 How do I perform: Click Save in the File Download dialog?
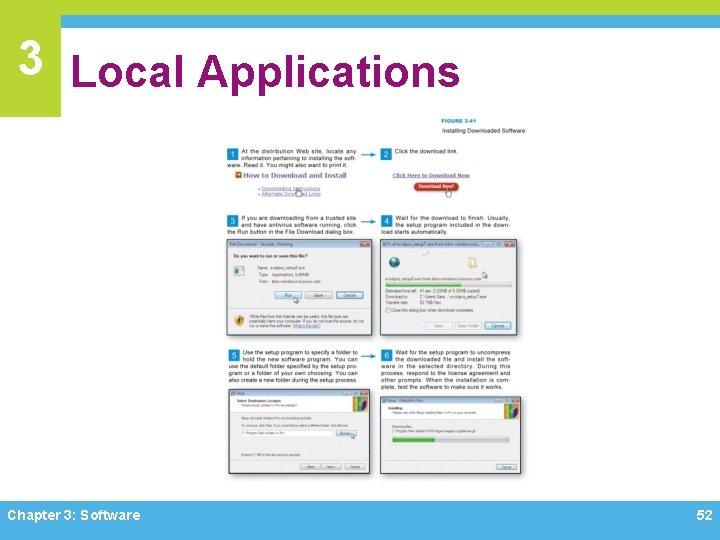319,295
